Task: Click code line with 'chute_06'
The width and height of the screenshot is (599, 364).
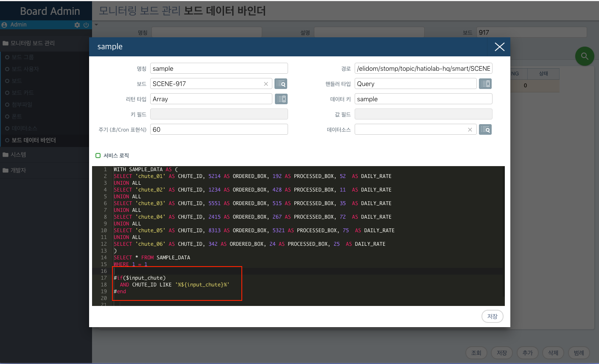Action: 249,244
